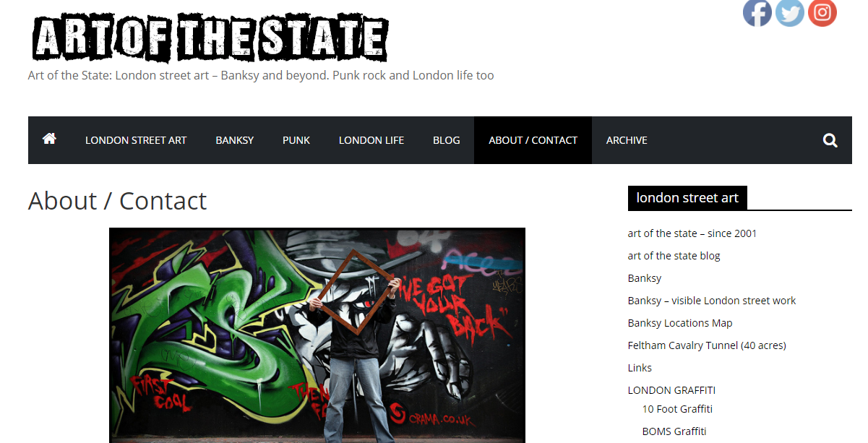Select the About / Contact tab
Screen dimensions: 868x443
point(533,140)
